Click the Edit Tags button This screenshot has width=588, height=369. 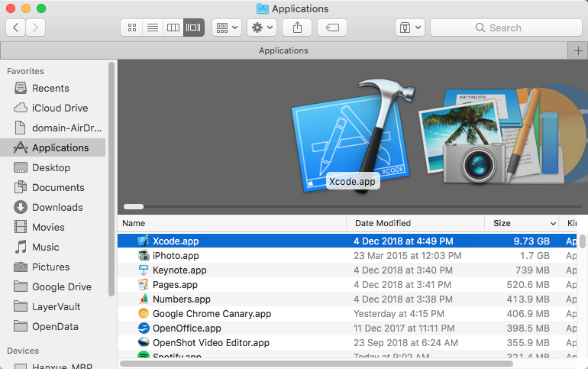pyautogui.click(x=332, y=28)
